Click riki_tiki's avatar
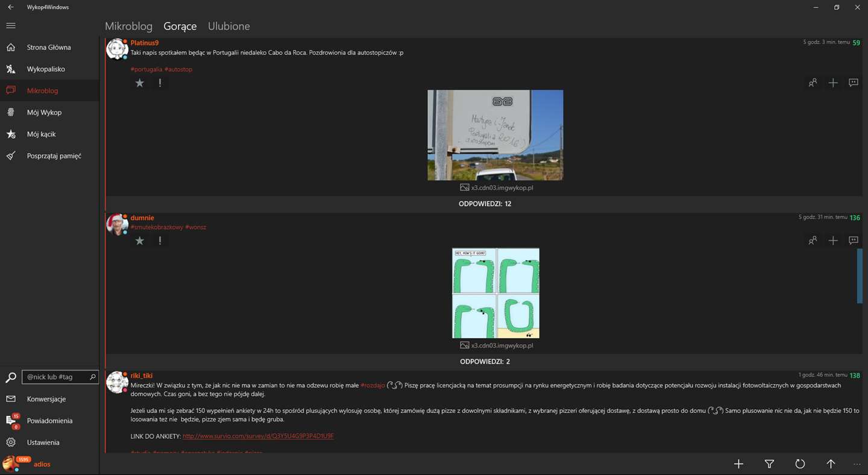868x475 pixels. [x=117, y=382]
